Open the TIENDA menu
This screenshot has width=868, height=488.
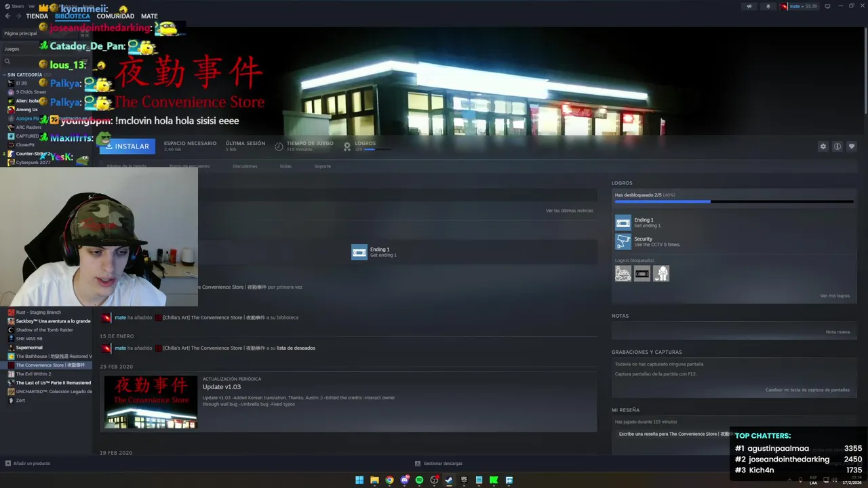coord(37,16)
